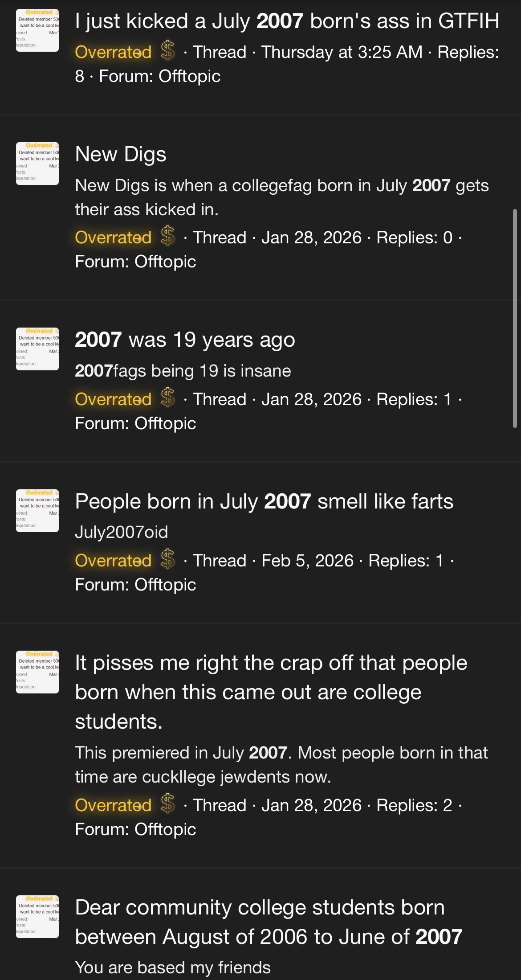521x980 pixels.
Task: Open avatar beside 'New Digs' thread
Action: coord(37,164)
